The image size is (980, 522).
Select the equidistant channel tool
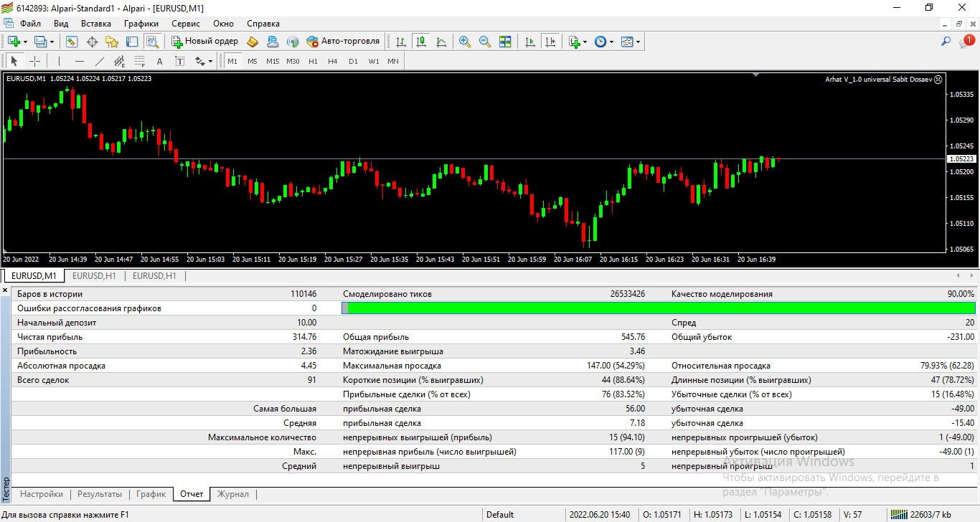pyautogui.click(x=119, y=61)
